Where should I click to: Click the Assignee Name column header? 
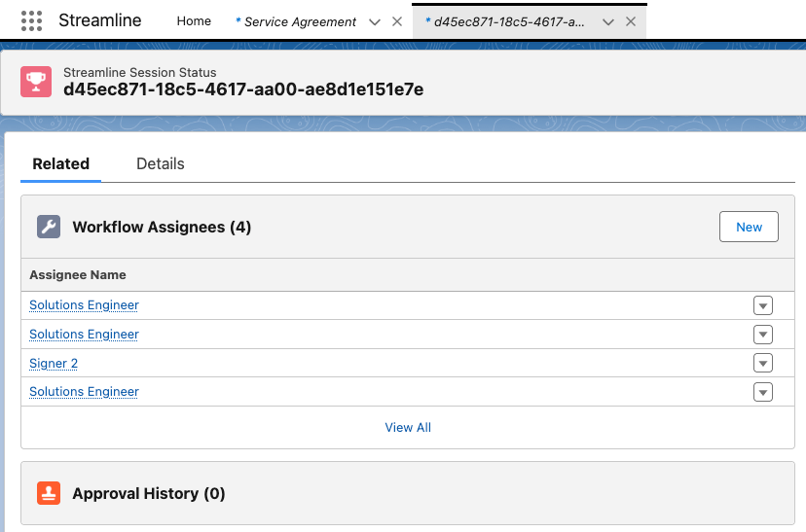[78, 275]
